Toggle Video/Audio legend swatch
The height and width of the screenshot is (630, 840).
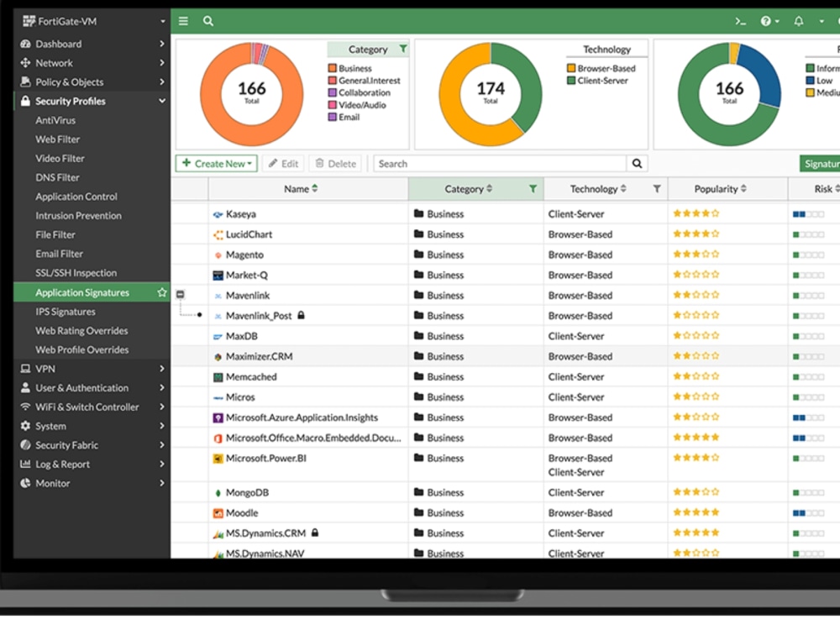point(332,105)
